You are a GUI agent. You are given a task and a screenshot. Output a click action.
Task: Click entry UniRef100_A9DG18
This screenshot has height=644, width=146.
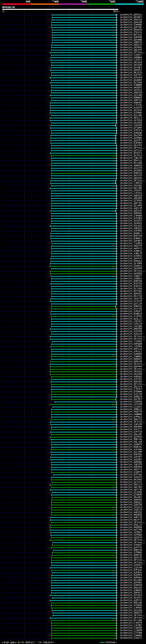click(x=131, y=196)
